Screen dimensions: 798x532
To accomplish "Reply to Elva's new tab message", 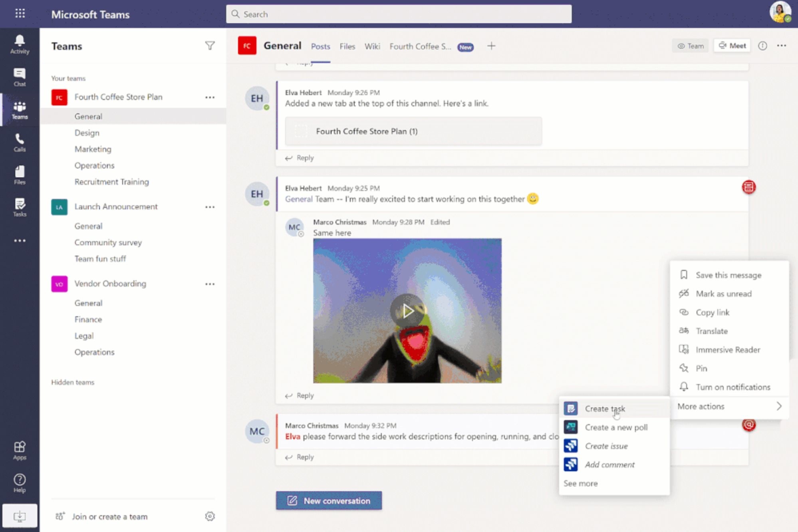I will pos(300,158).
